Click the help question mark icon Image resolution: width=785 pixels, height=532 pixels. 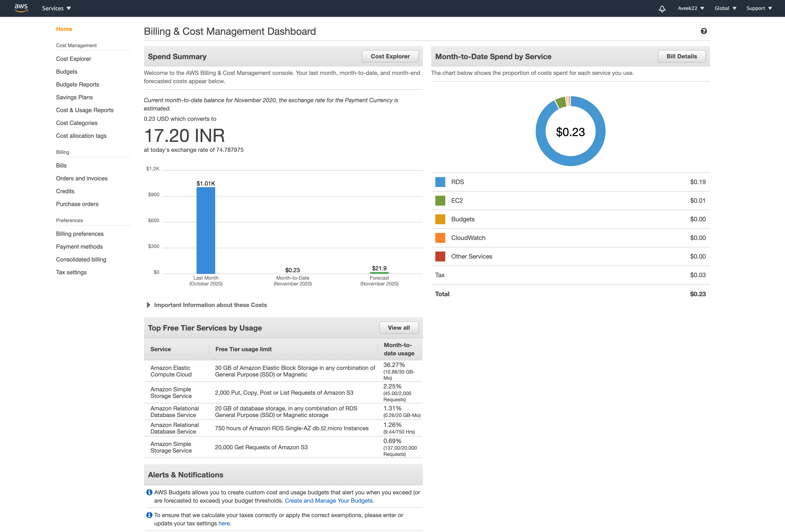tap(704, 31)
